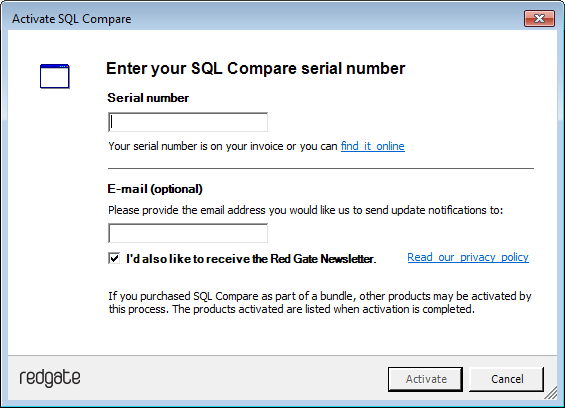Click the bold "Serial number" label

148,98
